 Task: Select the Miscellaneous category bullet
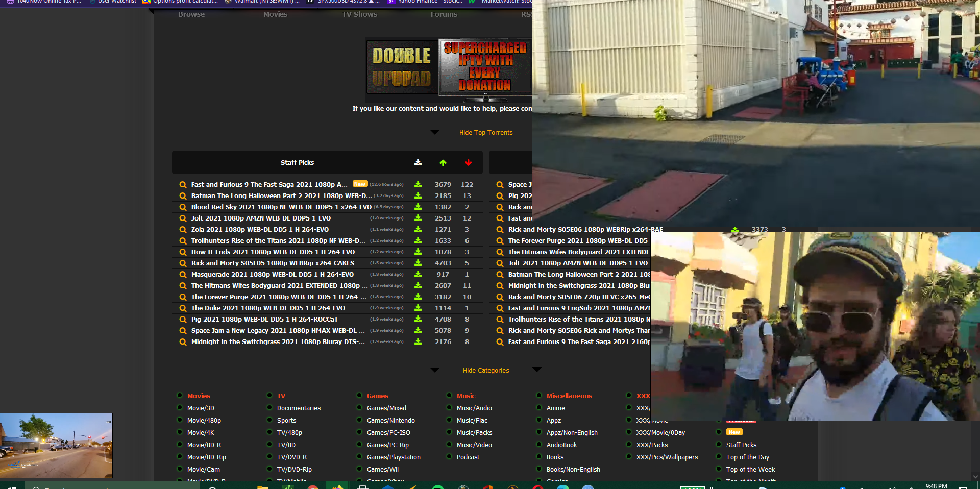click(539, 395)
